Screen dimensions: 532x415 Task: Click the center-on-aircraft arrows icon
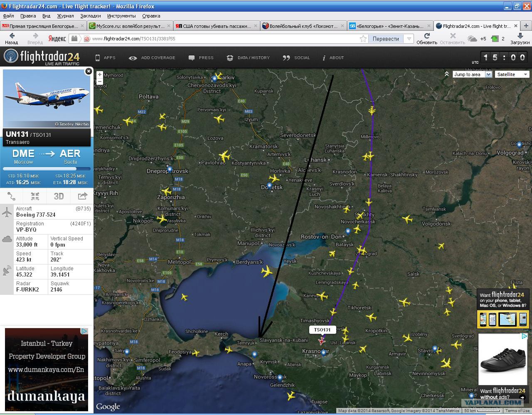(35, 196)
